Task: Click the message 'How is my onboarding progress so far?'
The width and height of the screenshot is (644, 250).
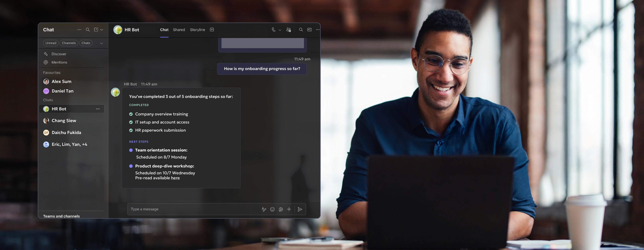Action: [262, 69]
